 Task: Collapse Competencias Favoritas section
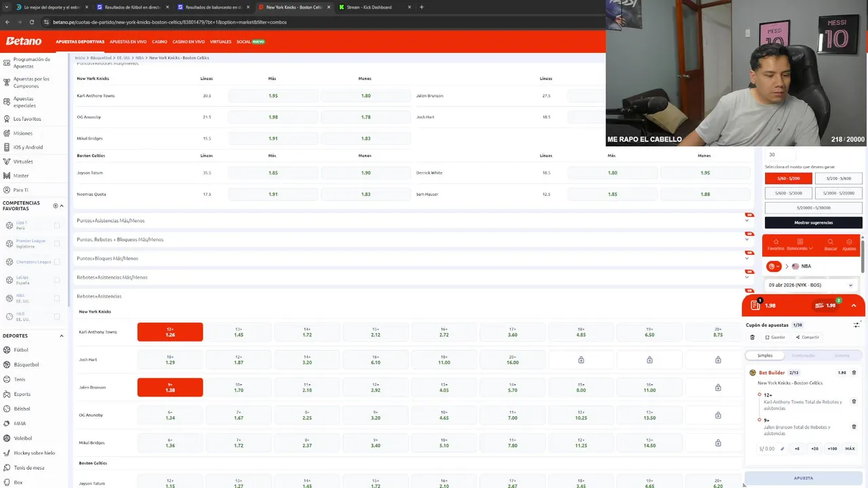coord(62,205)
